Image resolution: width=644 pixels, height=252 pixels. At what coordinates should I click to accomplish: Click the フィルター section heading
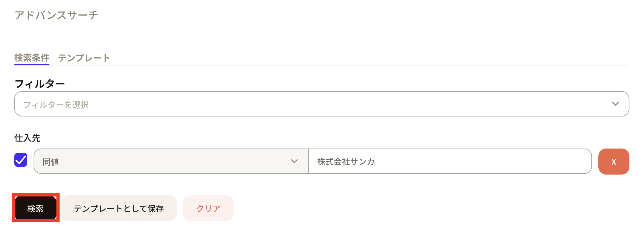click(40, 84)
